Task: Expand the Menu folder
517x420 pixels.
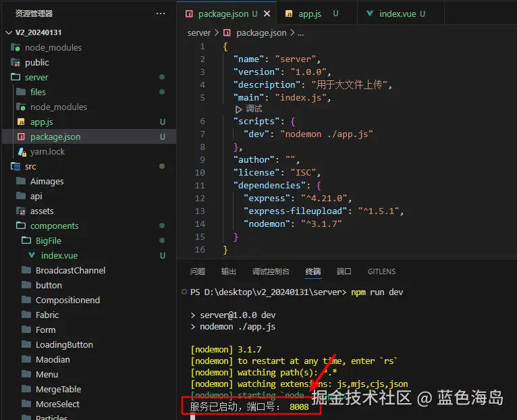Action: click(x=47, y=374)
